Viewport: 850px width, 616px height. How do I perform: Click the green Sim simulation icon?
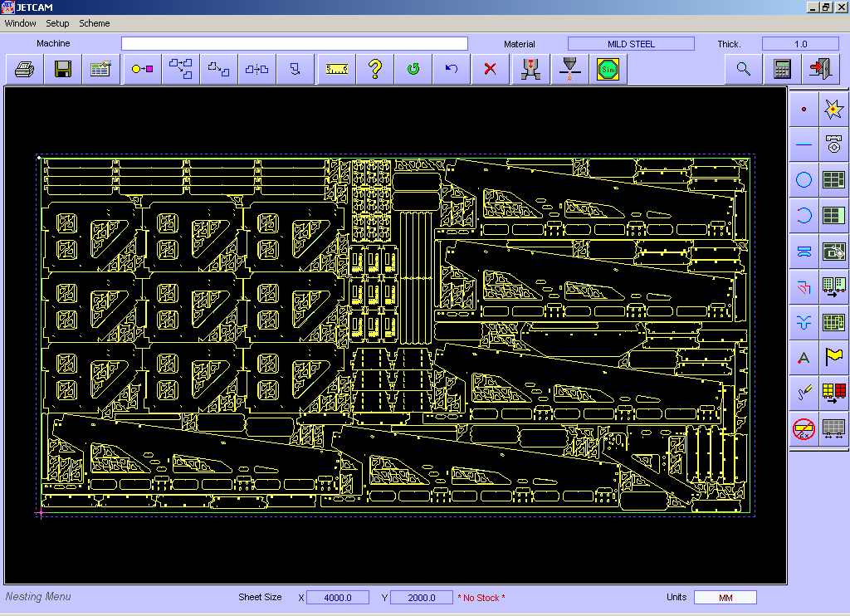coord(608,70)
